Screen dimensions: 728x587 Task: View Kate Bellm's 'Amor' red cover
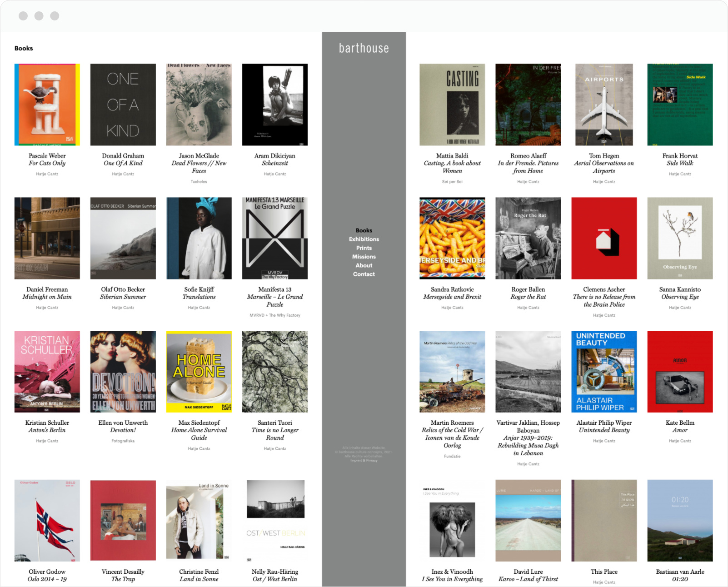tap(680, 371)
